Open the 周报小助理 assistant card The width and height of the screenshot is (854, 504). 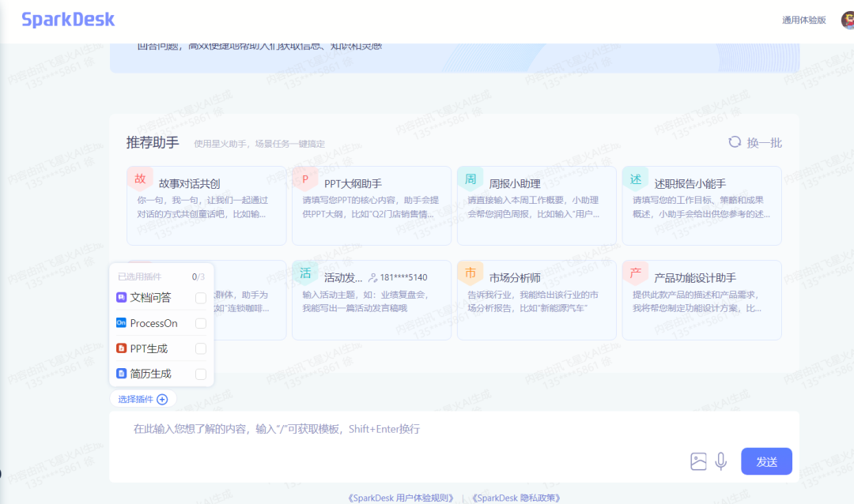tap(536, 205)
